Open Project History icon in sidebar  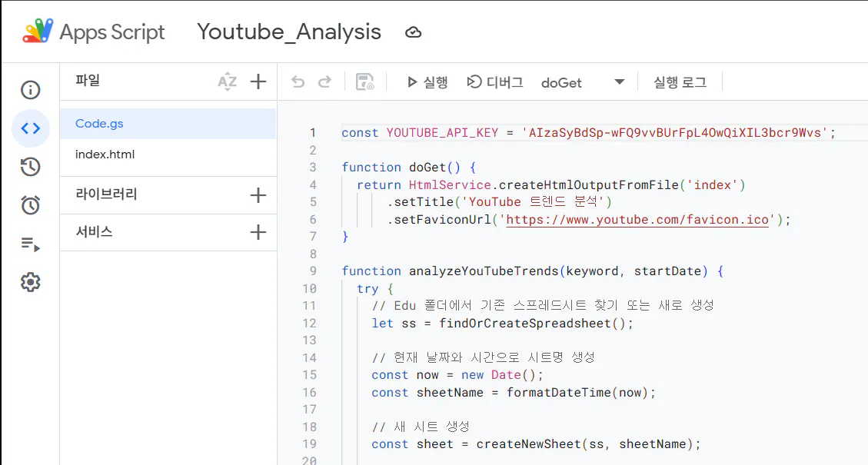tap(31, 167)
